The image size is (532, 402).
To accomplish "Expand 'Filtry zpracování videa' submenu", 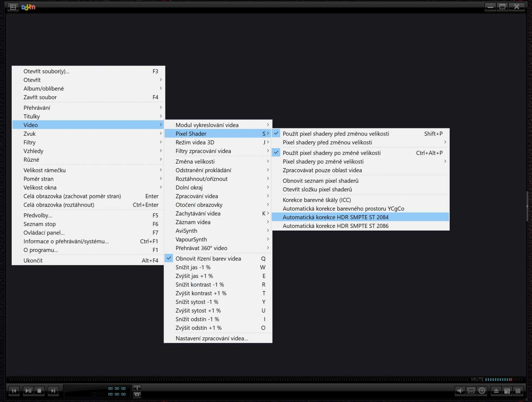I will pos(218,151).
